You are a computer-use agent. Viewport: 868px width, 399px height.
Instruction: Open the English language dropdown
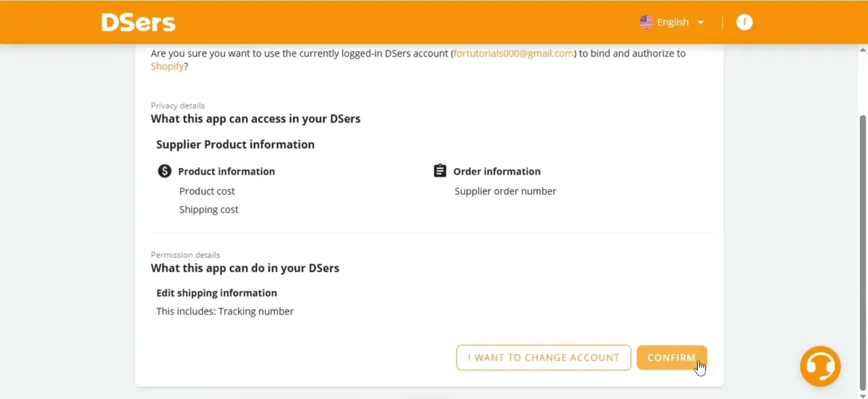click(x=672, y=22)
